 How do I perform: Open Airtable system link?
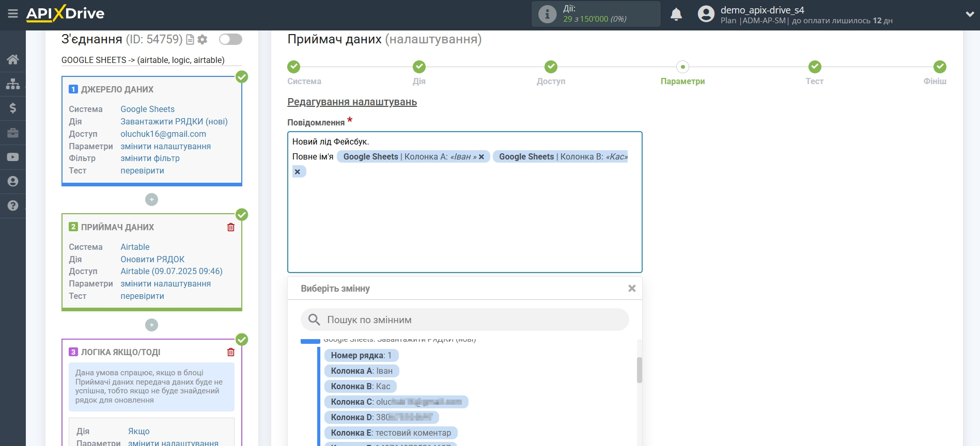(x=135, y=247)
